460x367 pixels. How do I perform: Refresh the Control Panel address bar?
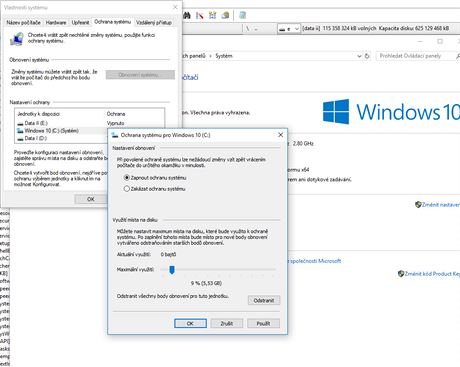pos(367,56)
